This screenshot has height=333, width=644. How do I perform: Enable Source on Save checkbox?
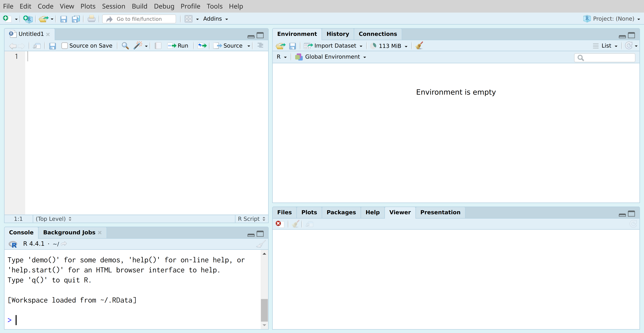coord(65,46)
